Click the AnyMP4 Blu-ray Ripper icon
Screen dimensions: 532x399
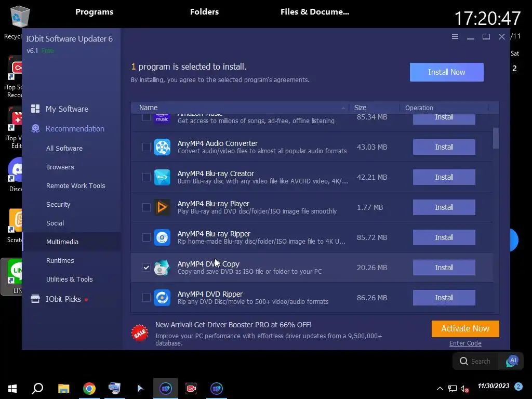click(162, 237)
